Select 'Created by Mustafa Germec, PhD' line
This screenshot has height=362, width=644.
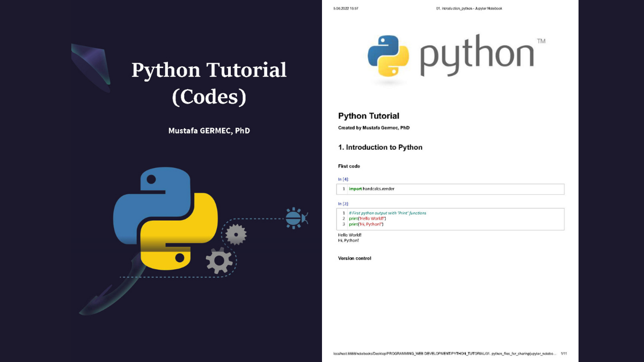click(374, 128)
